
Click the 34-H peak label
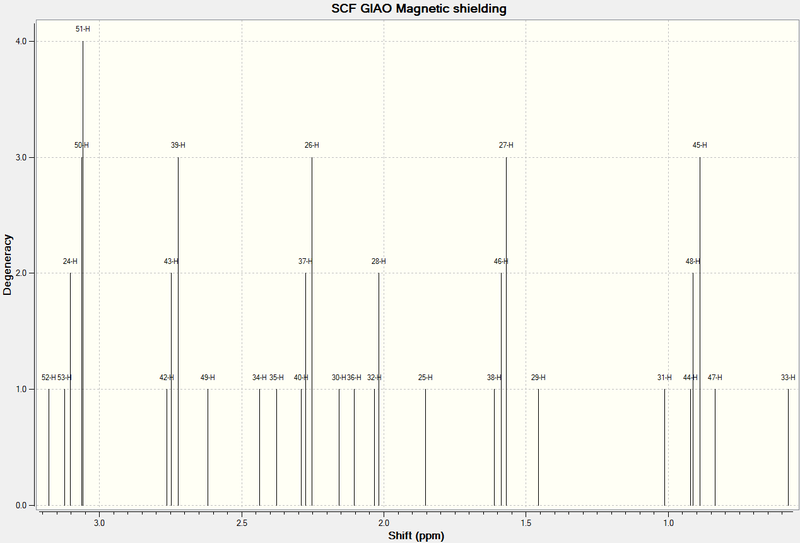(259, 378)
